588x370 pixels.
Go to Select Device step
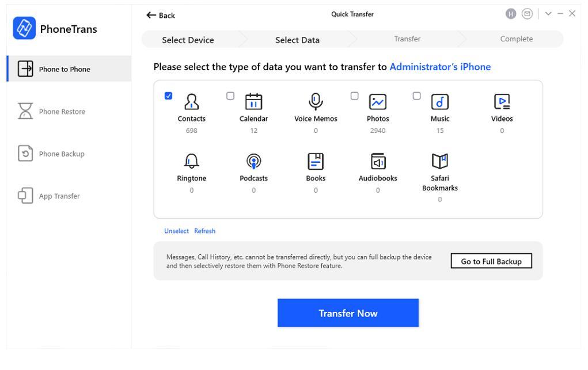188,40
